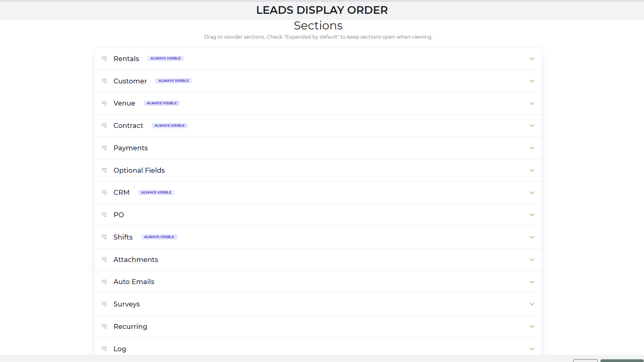
Task: Click Always Visible badge next to CRM
Action: 156,192
